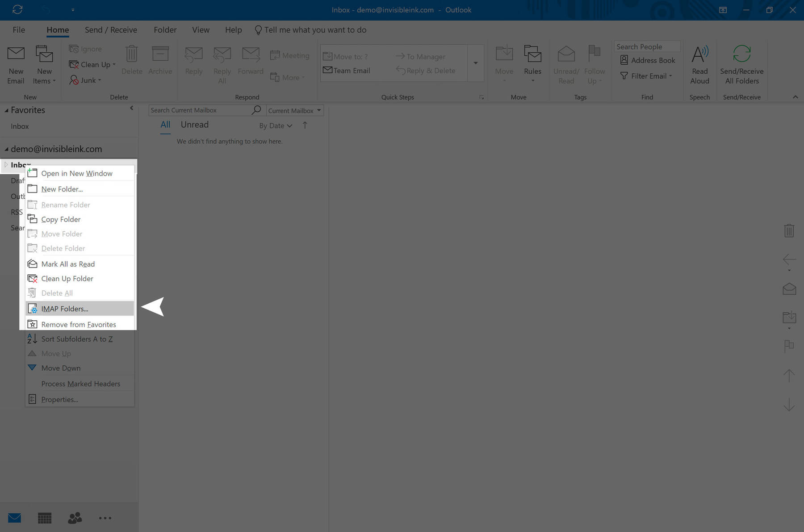The width and height of the screenshot is (804, 532).
Task: Select the To Manager quick step
Action: 420,57
